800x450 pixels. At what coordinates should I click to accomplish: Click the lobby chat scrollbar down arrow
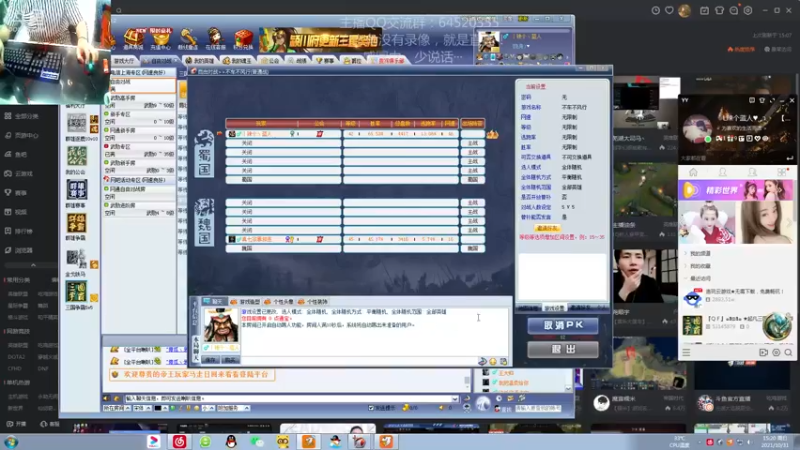coord(466,388)
